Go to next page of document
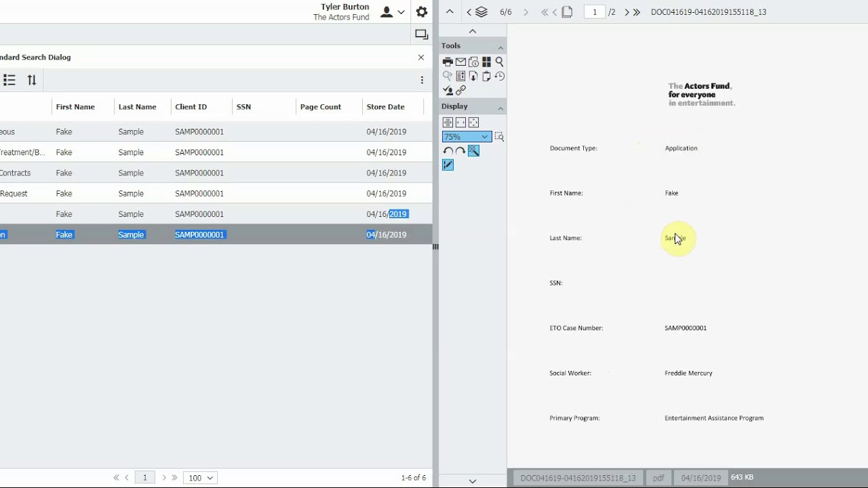The image size is (868, 488). [x=627, y=12]
